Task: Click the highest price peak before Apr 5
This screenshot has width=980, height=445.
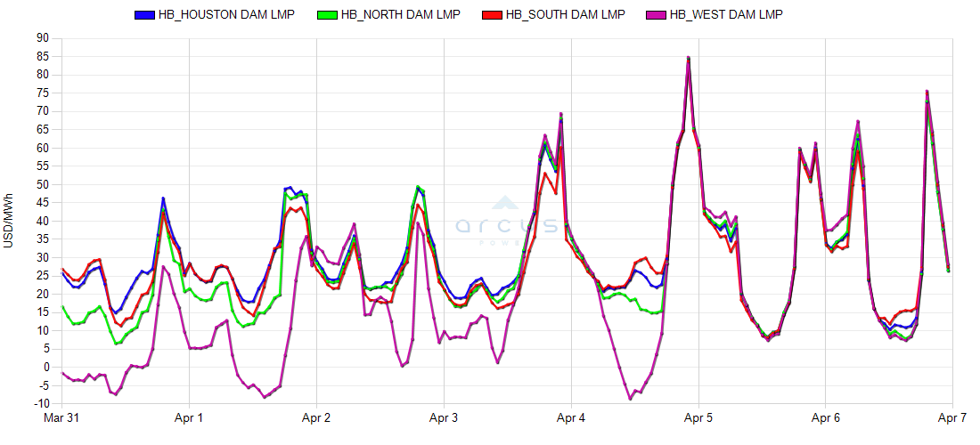Action: pos(689,58)
